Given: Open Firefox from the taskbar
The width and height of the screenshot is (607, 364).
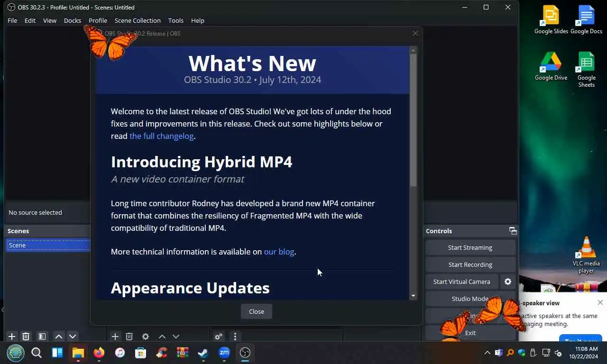Looking at the screenshot, I should click(x=99, y=353).
